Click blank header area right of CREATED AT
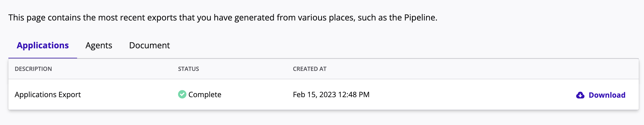644x125 pixels. point(472,69)
